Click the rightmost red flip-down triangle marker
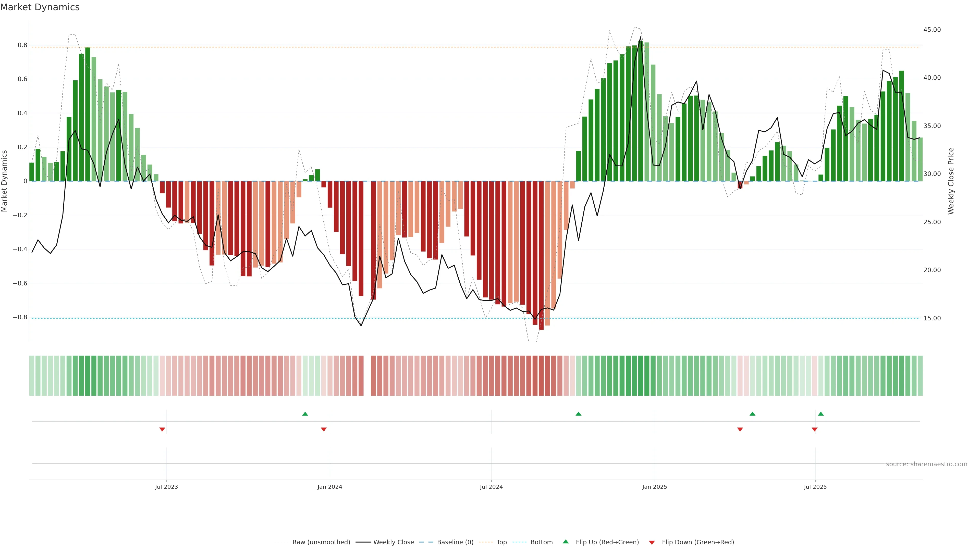The height and width of the screenshot is (551, 980). point(815,429)
